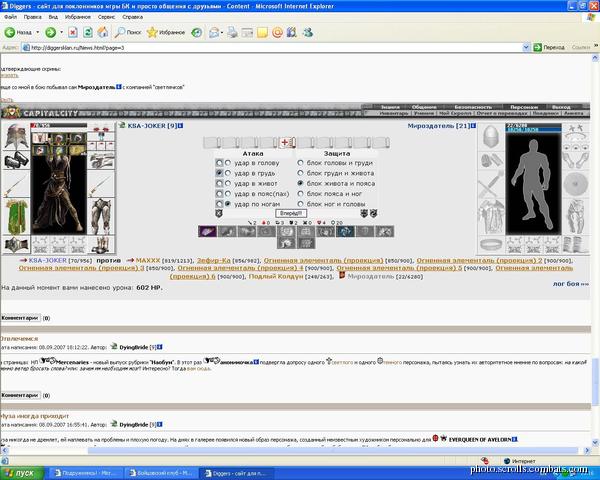Open the Безопасность game menu tab

[473, 107]
